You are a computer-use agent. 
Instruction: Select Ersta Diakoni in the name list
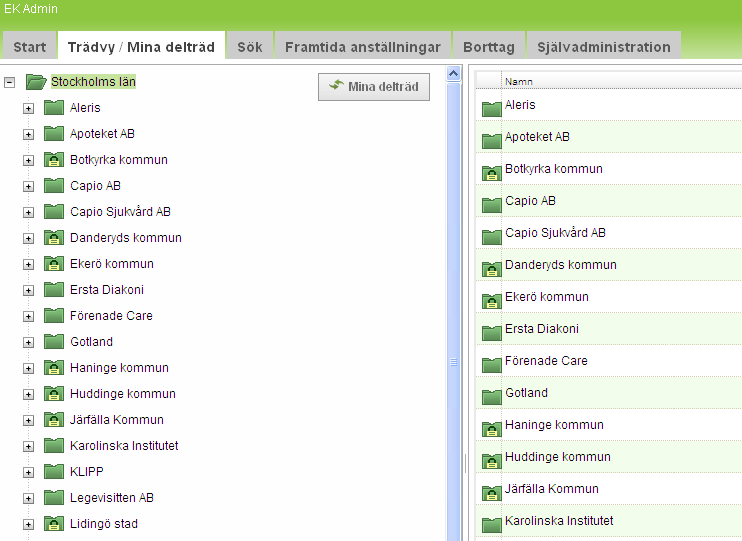[x=542, y=328]
